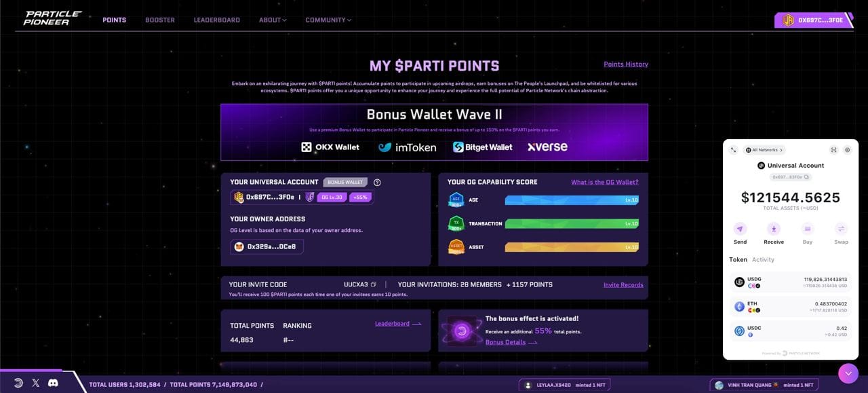Click the OKX Wallet logo

pos(330,147)
